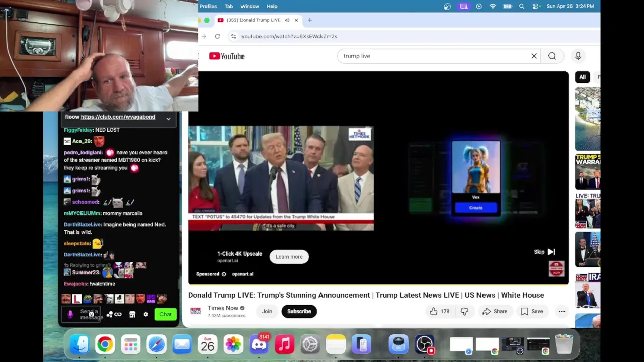Open OBS Studio in the Dock
The image size is (644, 362).
pyautogui.click(x=424, y=344)
